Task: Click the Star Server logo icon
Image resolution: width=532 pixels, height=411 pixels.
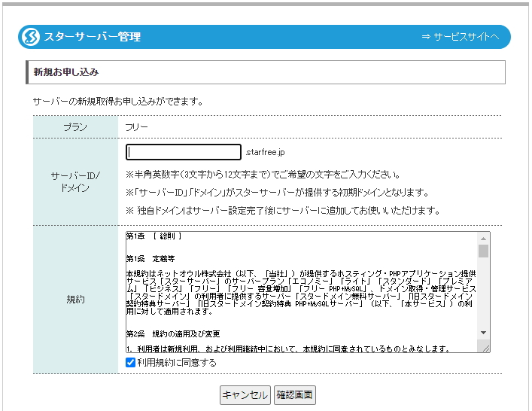Action: (x=30, y=37)
